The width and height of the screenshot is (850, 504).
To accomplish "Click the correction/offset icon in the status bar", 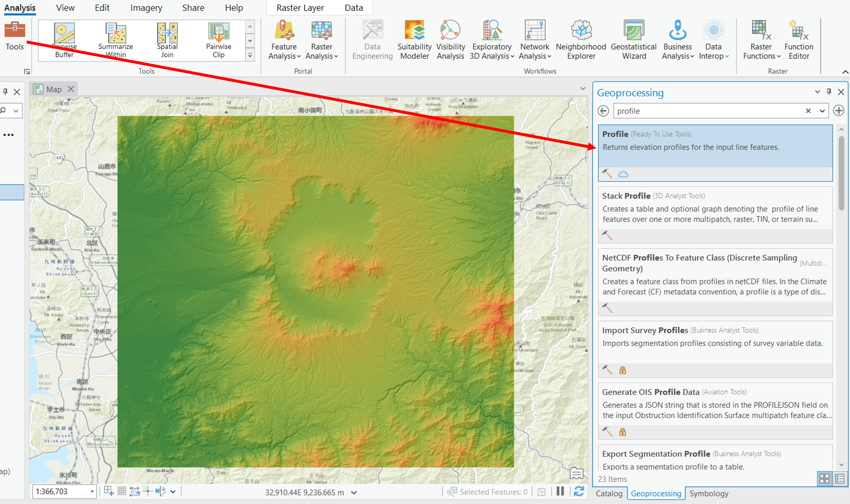I will (x=148, y=491).
